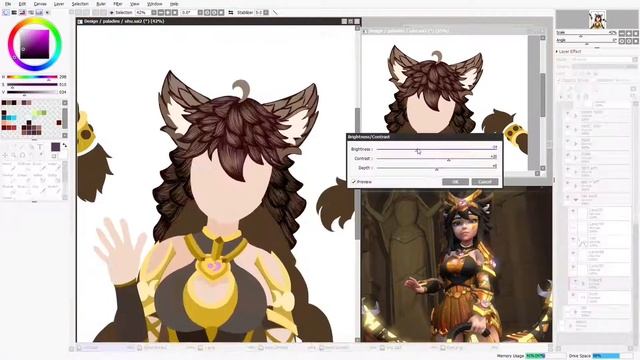
Task: Open the Canvas menu
Action: 40,4
